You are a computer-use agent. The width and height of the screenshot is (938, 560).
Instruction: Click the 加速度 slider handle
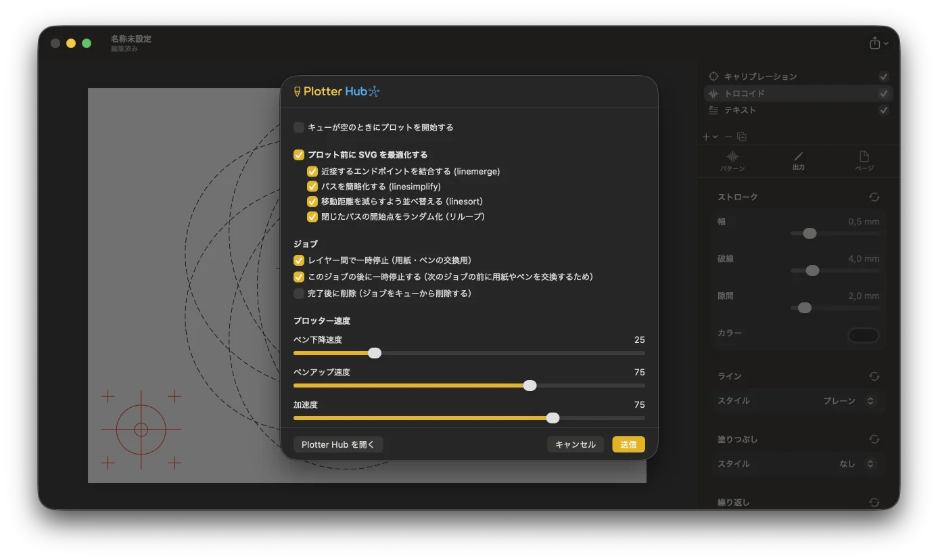click(x=553, y=418)
